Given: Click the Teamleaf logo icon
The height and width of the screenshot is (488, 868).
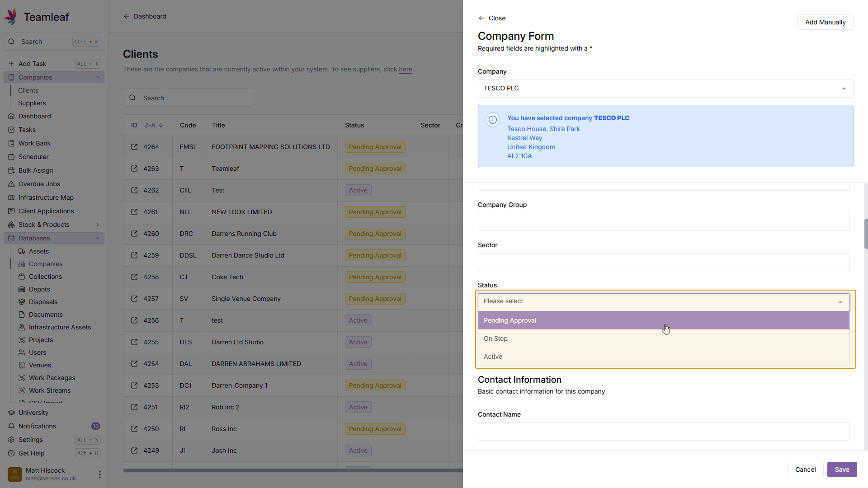Looking at the screenshot, I should tap(11, 16).
